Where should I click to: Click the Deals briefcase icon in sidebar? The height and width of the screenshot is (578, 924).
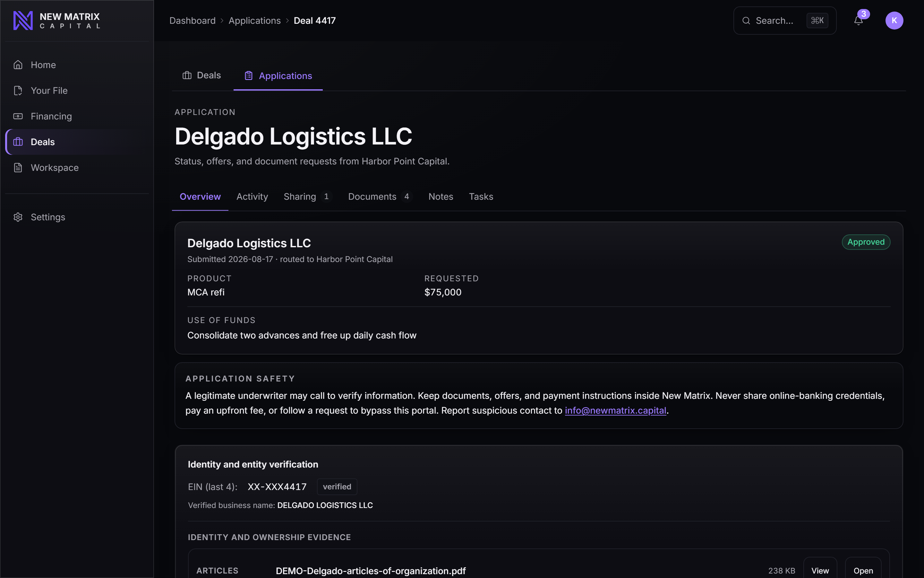pos(18,142)
